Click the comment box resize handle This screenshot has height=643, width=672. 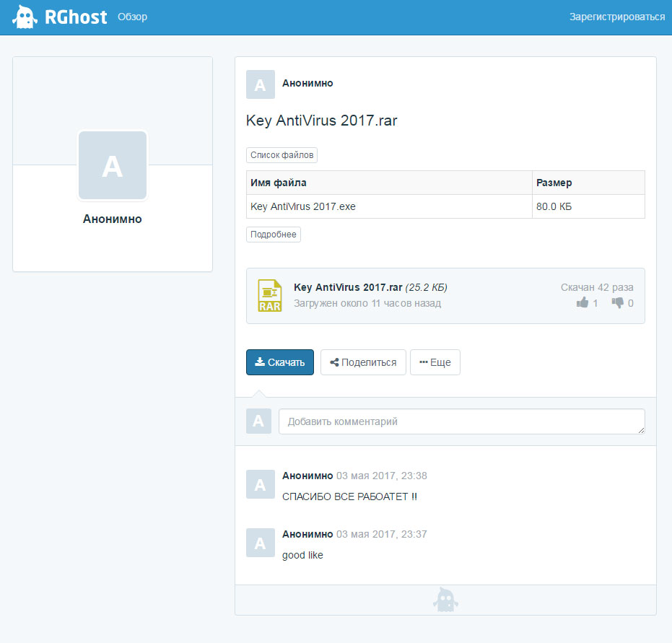(x=641, y=431)
